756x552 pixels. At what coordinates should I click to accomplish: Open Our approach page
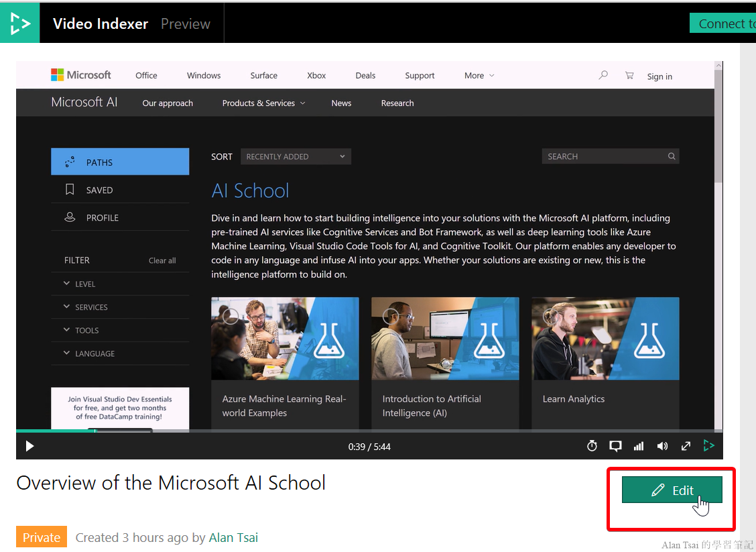[168, 103]
